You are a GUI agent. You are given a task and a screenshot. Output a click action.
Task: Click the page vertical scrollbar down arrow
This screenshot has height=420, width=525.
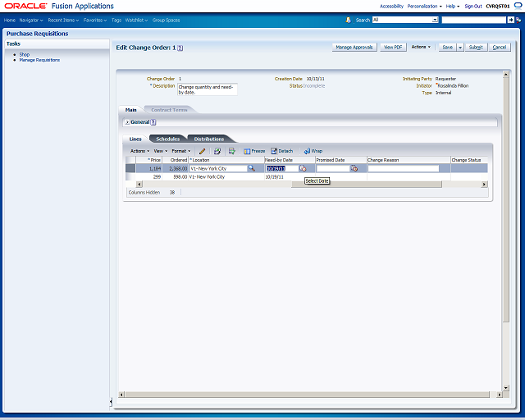[506, 388]
